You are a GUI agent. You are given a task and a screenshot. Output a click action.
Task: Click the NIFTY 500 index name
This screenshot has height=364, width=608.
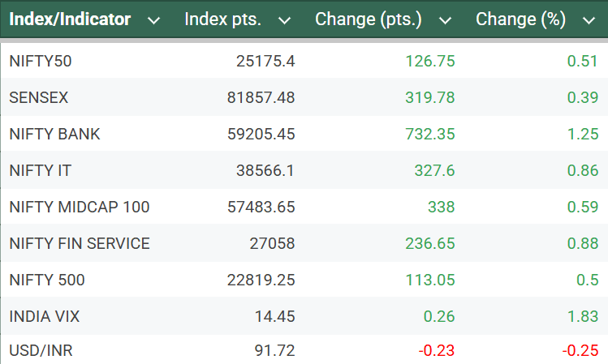tap(47, 280)
